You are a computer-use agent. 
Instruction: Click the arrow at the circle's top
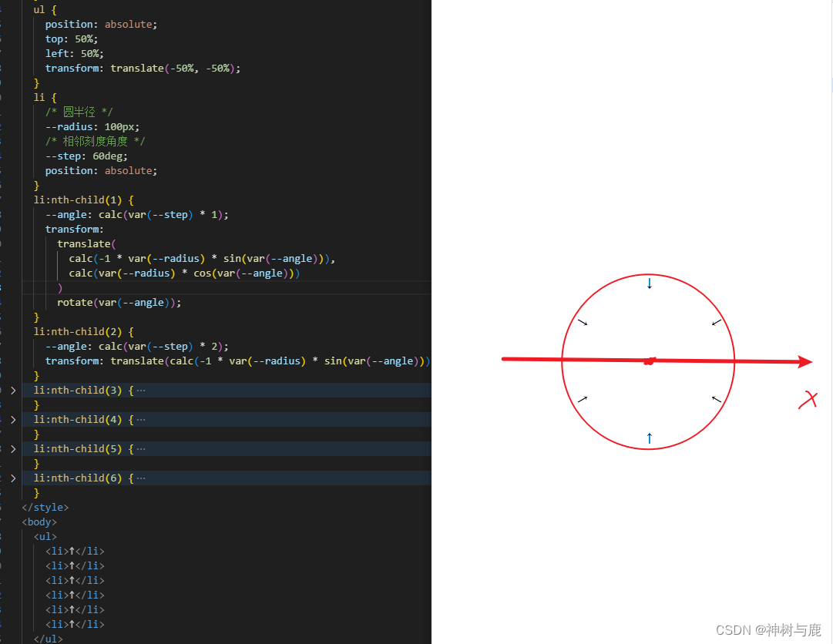(x=649, y=283)
